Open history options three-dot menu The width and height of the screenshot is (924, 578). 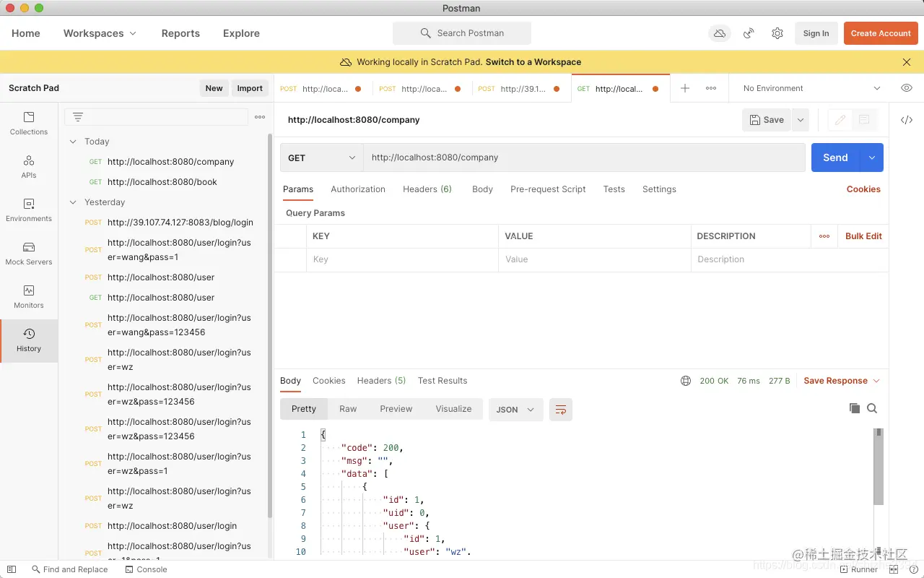coord(260,117)
